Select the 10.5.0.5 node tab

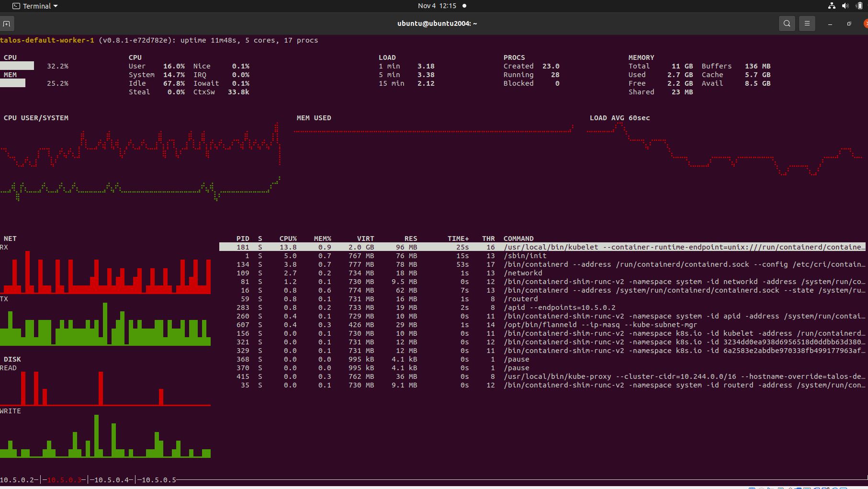click(159, 480)
